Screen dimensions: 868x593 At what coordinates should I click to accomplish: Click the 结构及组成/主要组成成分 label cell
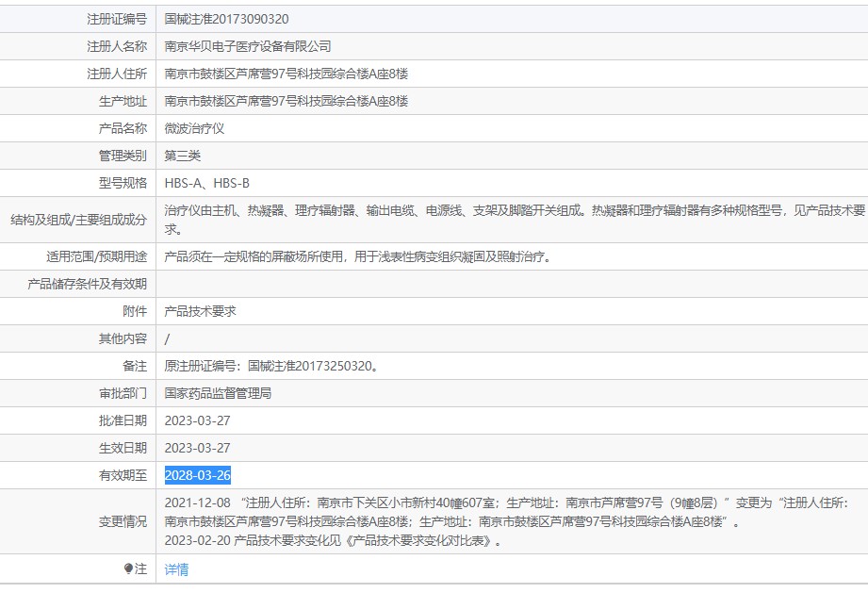(x=79, y=220)
